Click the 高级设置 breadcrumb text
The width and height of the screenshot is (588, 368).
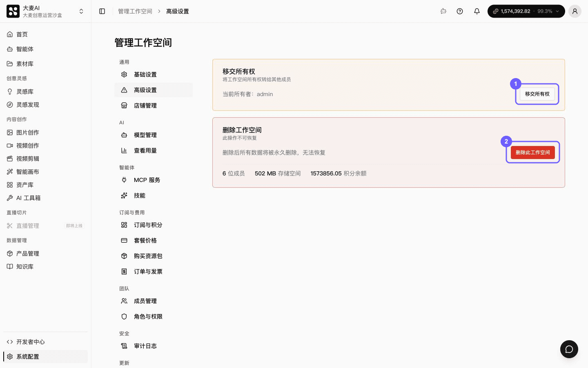(177, 11)
